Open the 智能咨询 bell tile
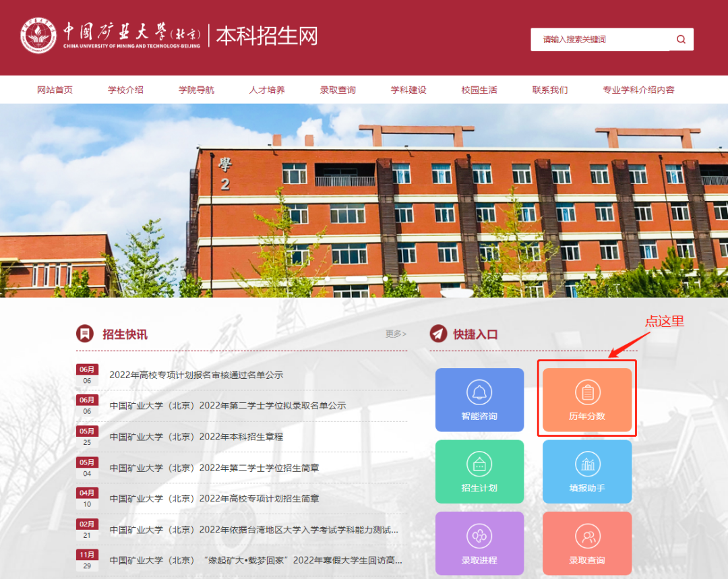 click(479, 399)
